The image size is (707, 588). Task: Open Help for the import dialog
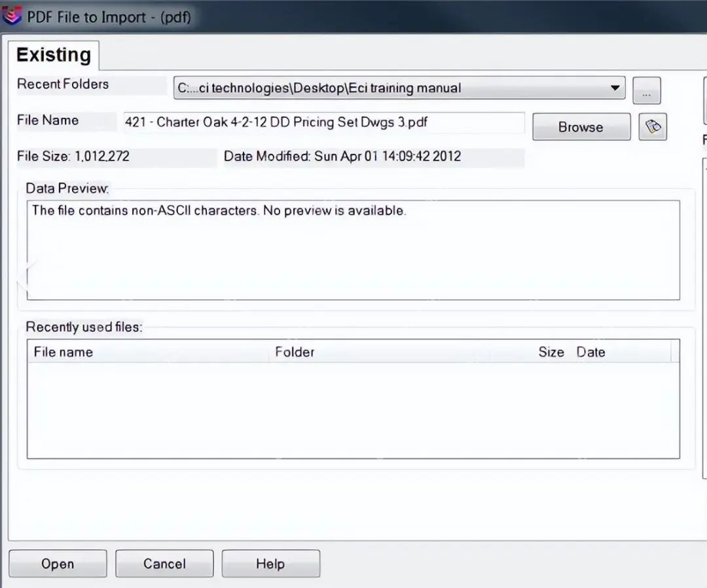click(x=270, y=564)
